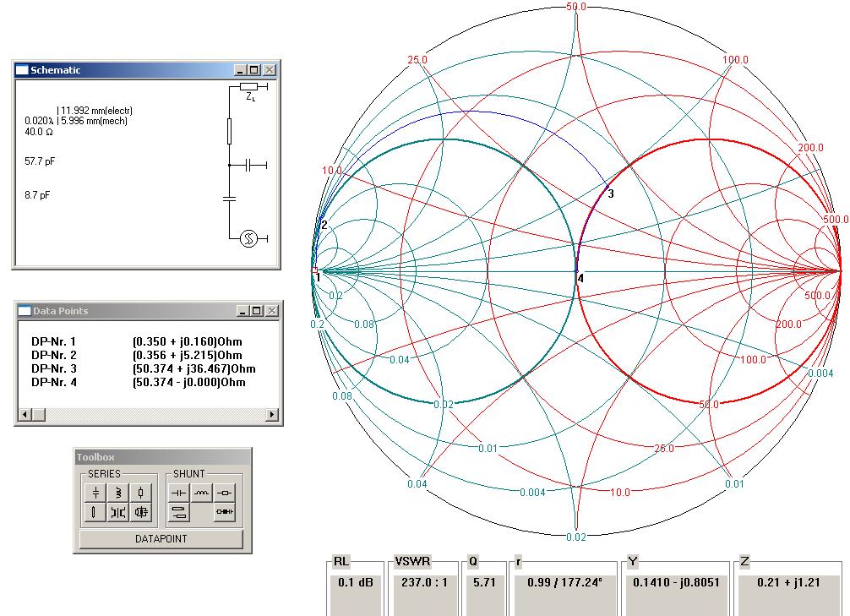The height and width of the screenshot is (616, 850).
Task: Click the Data Points window title bar
Action: [x=149, y=311]
